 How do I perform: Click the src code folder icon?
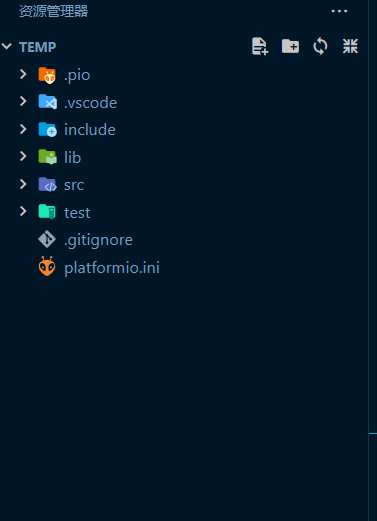click(47, 184)
